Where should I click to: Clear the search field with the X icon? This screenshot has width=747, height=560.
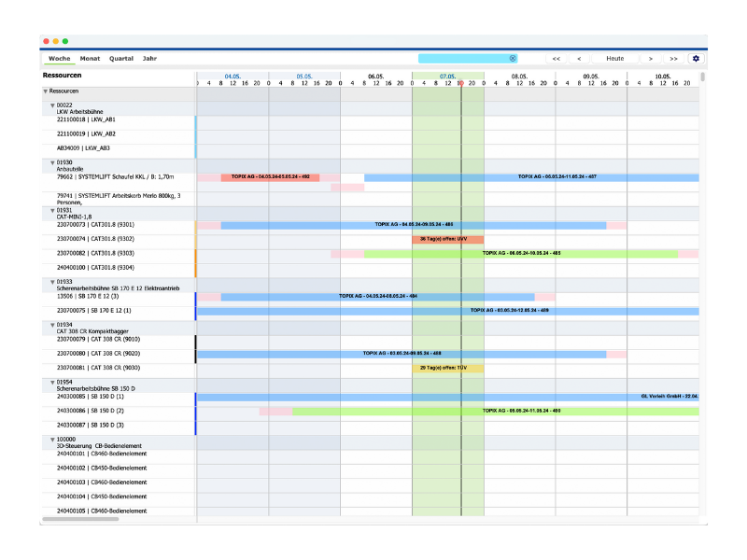513,58
